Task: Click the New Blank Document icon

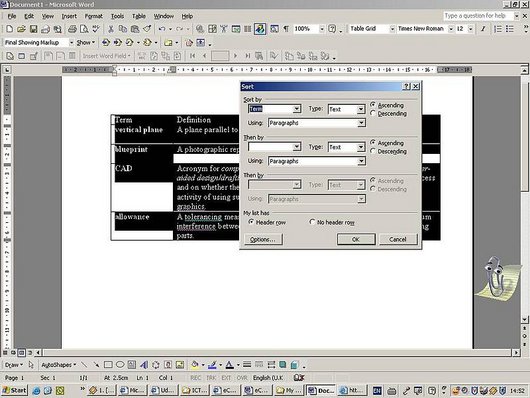Action: (9, 29)
